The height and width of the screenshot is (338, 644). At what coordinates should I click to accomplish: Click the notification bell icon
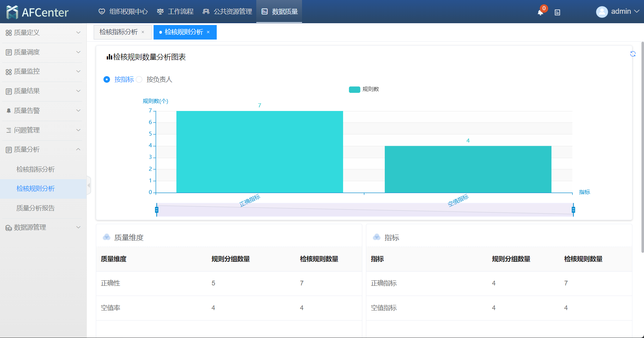point(540,12)
